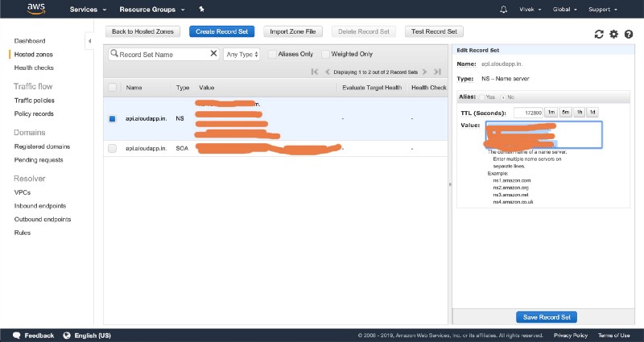
Task: Open Traffic policies page
Action: click(34, 101)
